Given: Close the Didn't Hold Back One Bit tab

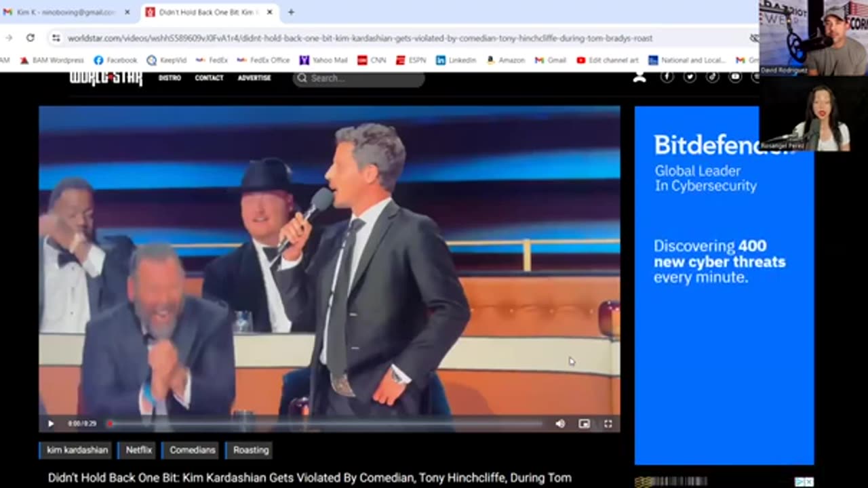Looking at the screenshot, I should (x=269, y=12).
